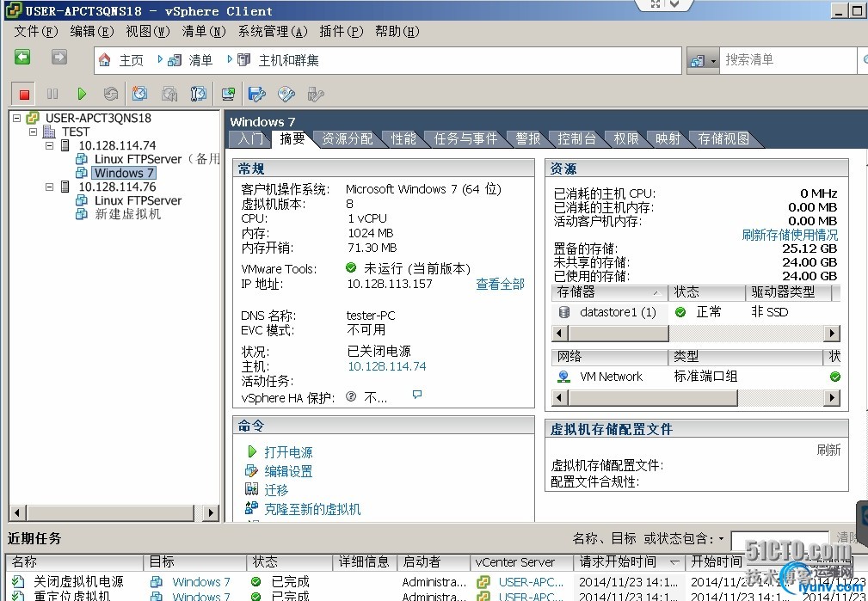Open the recent tasks filter dropdown arrow
The height and width of the screenshot is (601, 868).
tap(721, 538)
